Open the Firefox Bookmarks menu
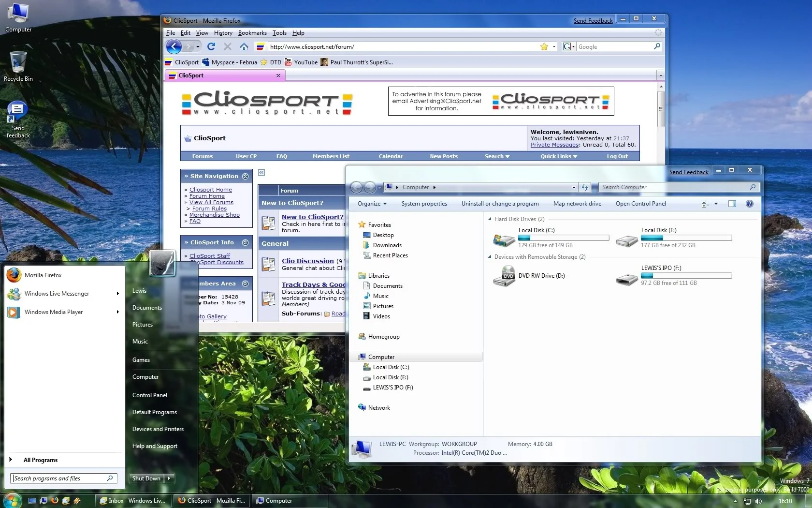Screen dimensions: 812x508 [x=252, y=33]
